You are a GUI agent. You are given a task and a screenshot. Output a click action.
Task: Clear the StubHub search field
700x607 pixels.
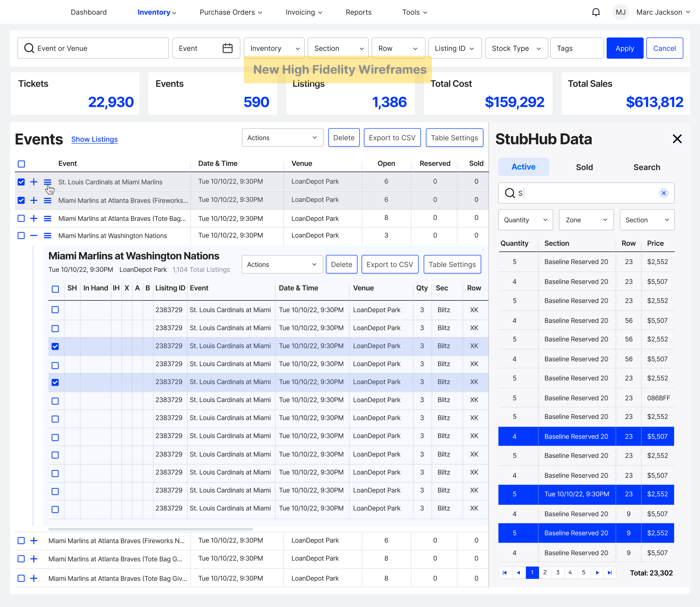pyautogui.click(x=663, y=193)
